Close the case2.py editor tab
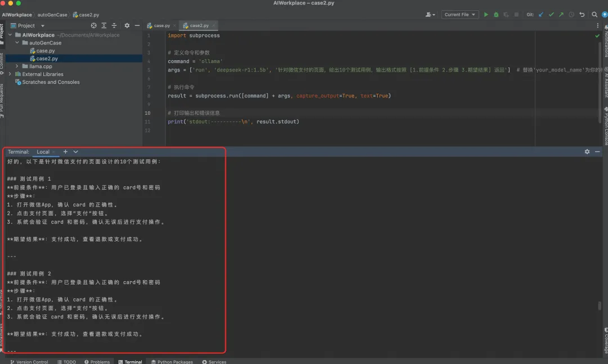The image size is (608, 364). point(214,25)
